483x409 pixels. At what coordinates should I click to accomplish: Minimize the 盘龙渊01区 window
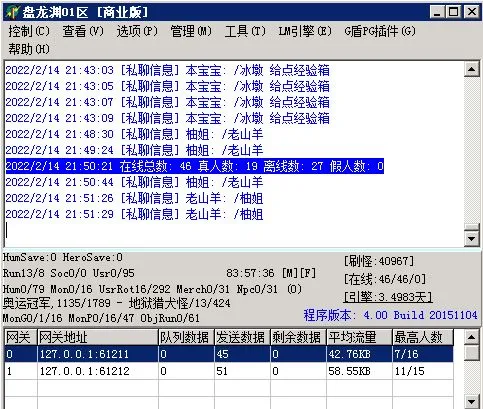point(437,12)
